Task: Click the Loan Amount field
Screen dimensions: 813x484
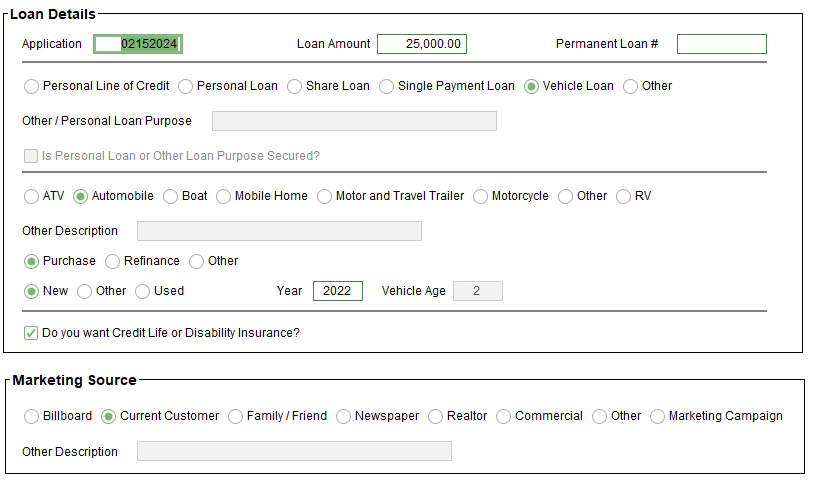Action: 421,44
